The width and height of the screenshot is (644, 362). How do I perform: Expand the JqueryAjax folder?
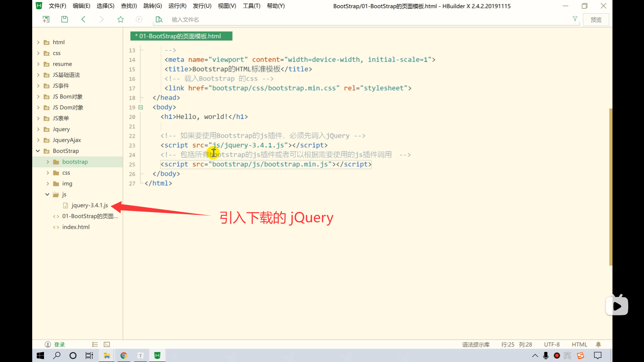coord(38,140)
